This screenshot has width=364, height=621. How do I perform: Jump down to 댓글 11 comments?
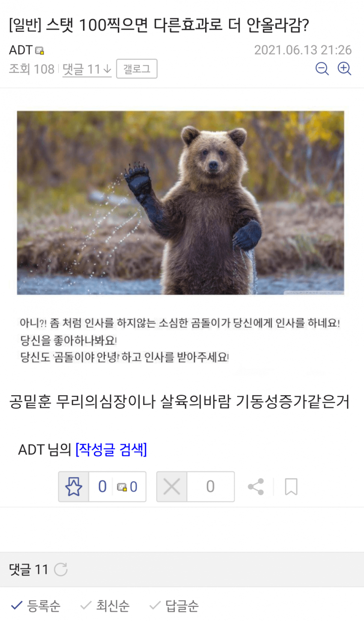pos(87,69)
